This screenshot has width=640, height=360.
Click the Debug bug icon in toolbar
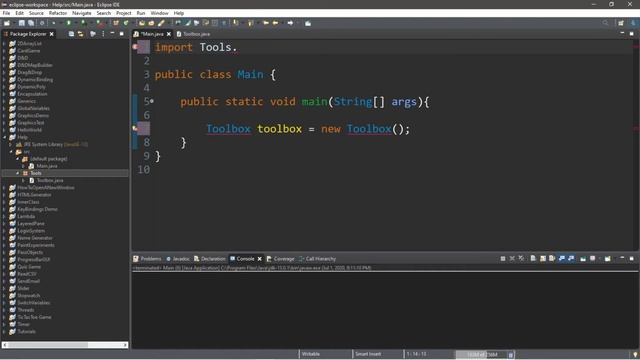(x=53, y=23)
